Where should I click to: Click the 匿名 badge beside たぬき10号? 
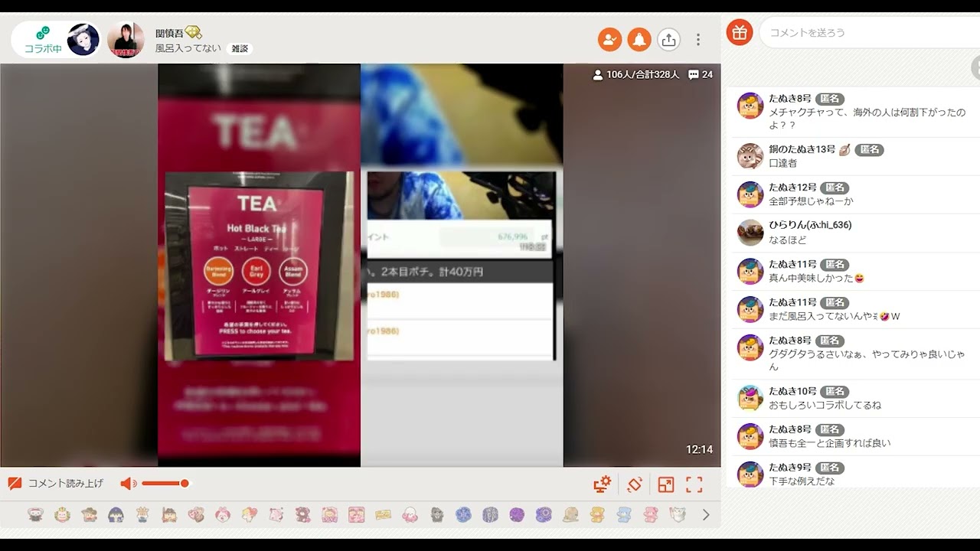(835, 391)
